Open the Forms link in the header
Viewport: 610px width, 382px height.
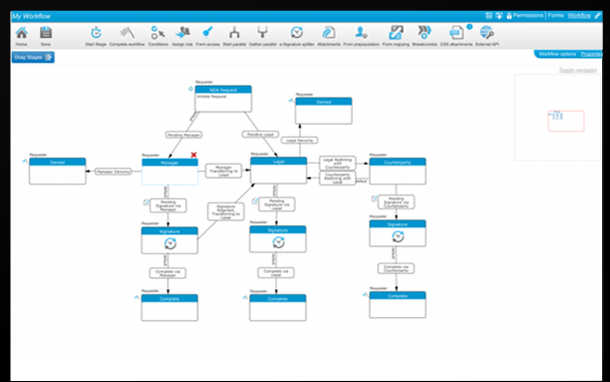(x=556, y=16)
